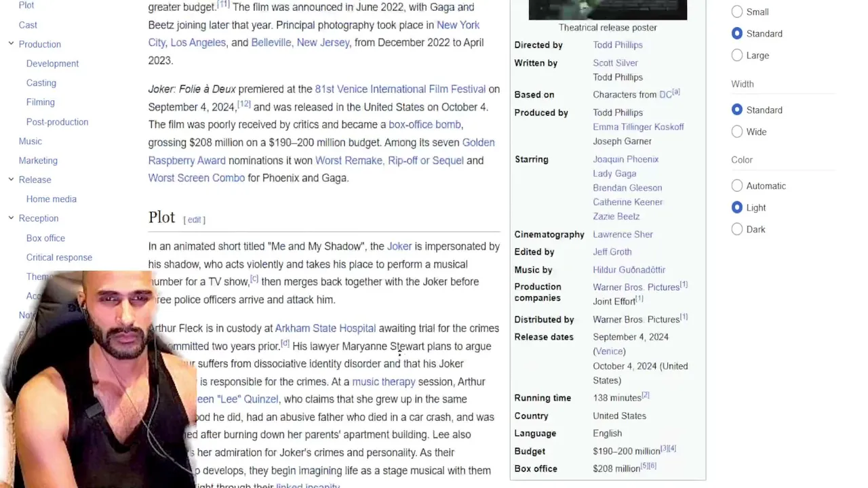Screen dimensions: 868x488
Task: Go to the Cast section in the sidebar
Action: pyautogui.click(x=28, y=25)
